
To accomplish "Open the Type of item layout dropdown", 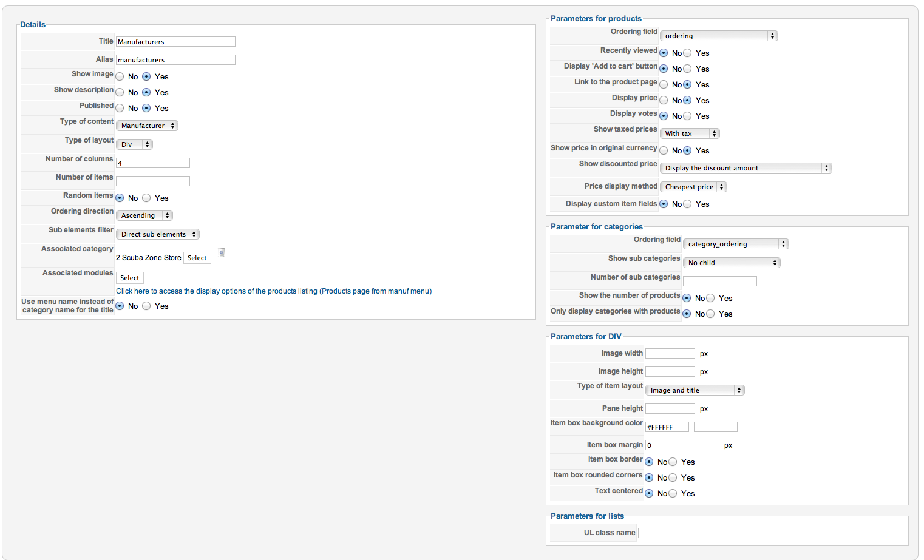I will pyautogui.click(x=695, y=390).
